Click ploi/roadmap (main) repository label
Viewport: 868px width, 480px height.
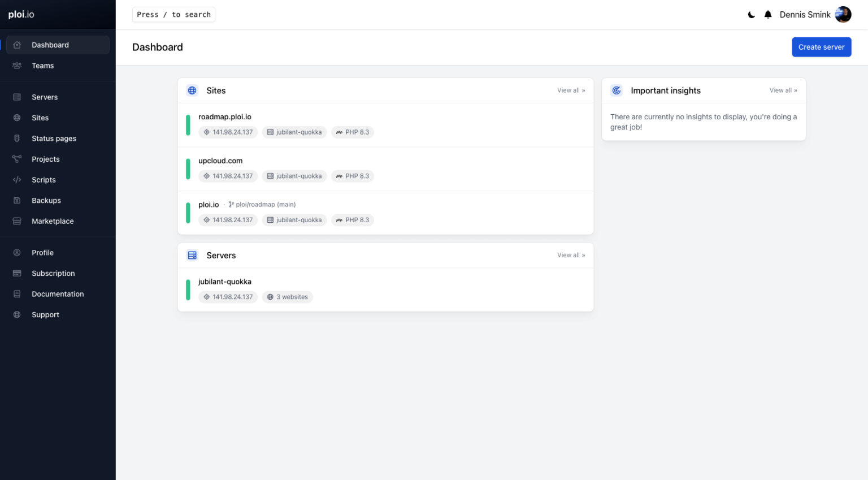pos(262,205)
